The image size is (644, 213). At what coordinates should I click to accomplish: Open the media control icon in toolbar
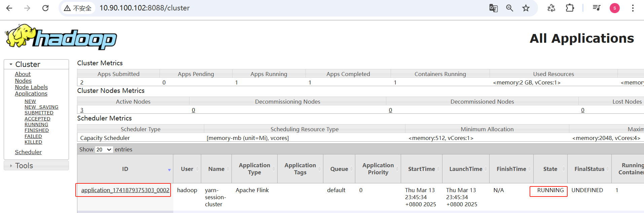[x=597, y=8]
